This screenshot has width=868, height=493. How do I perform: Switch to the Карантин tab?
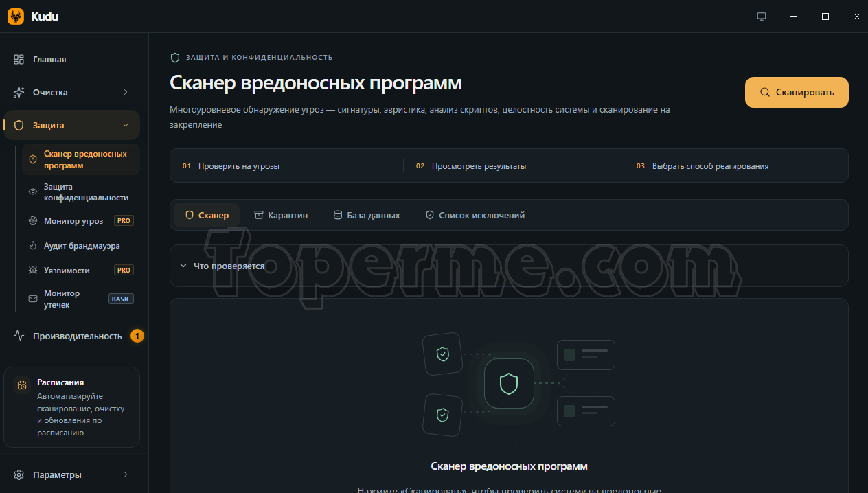point(281,215)
